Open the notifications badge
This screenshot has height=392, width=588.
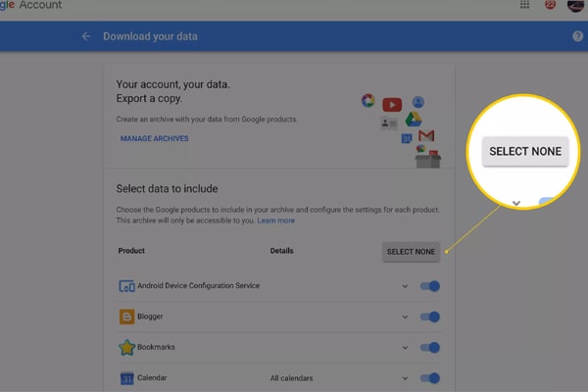(550, 5)
